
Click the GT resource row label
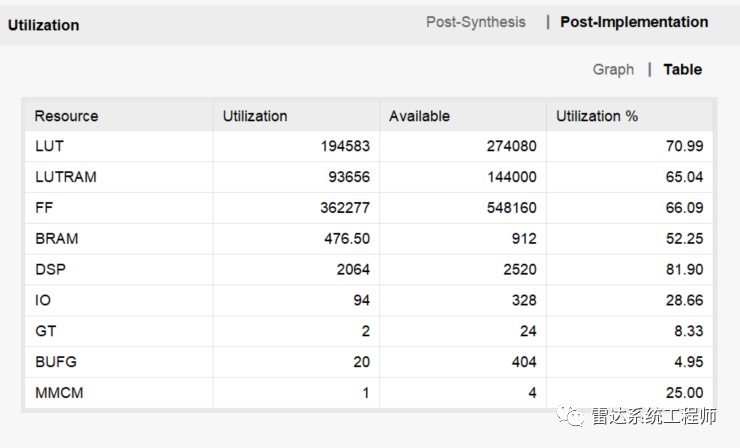point(45,331)
